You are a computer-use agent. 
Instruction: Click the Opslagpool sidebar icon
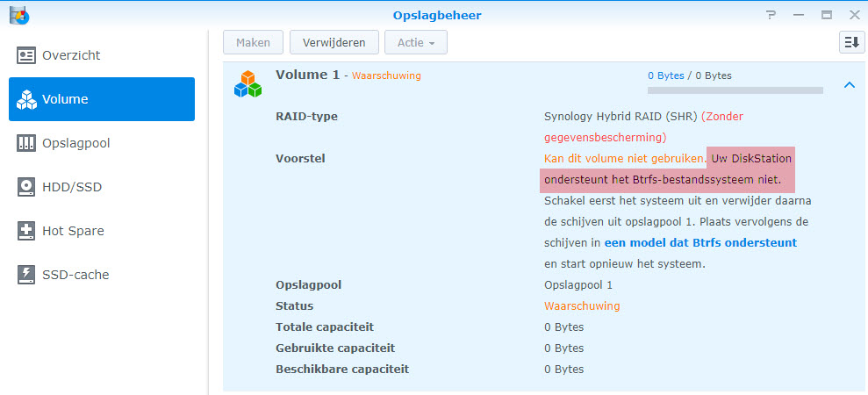click(26, 143)
